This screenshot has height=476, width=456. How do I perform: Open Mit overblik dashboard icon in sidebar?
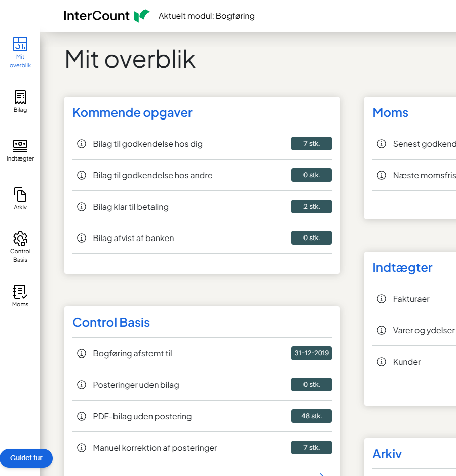coord(20,44)
